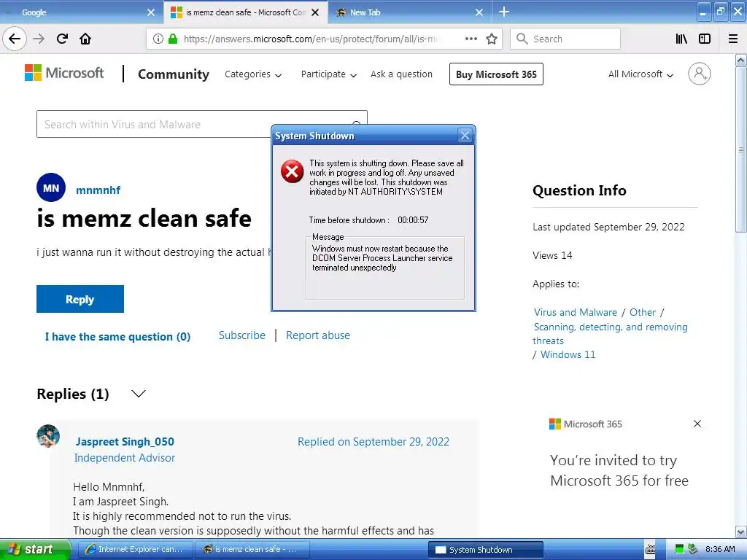Click the page scrollbar up arrow
Viewport: 747px width, 560px height.
pyautogui.click(x=741, y=60)
